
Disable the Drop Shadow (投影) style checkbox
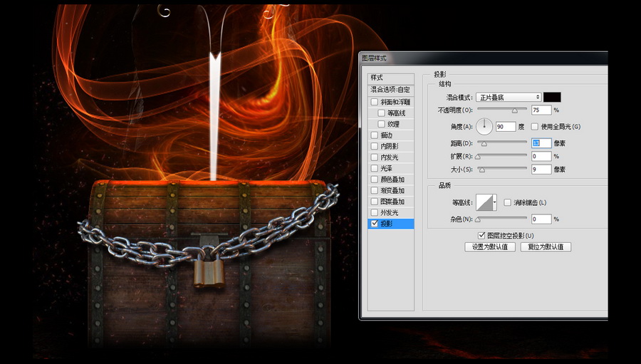tap(375, 224)
